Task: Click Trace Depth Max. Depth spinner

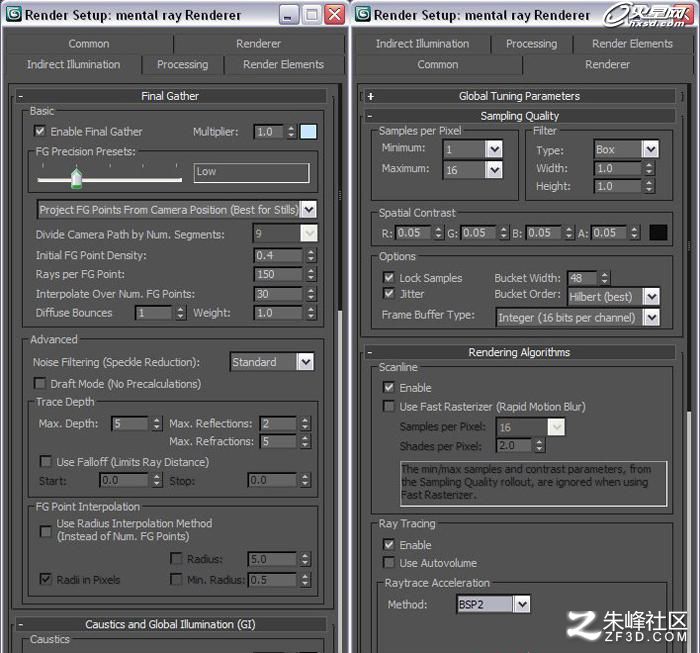Action: tap(156, 423)
